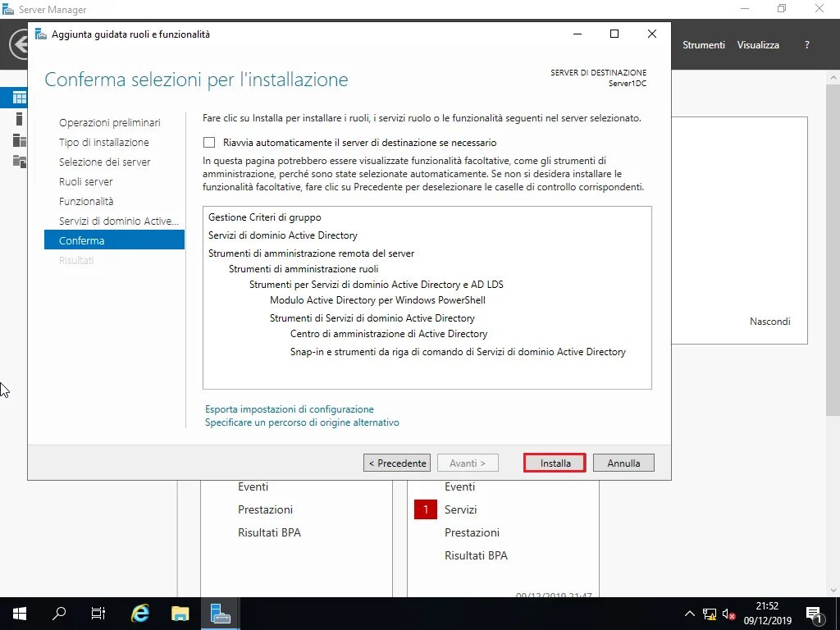Open the network status tray icon
The image size is (840, 630).
(710, 614)
